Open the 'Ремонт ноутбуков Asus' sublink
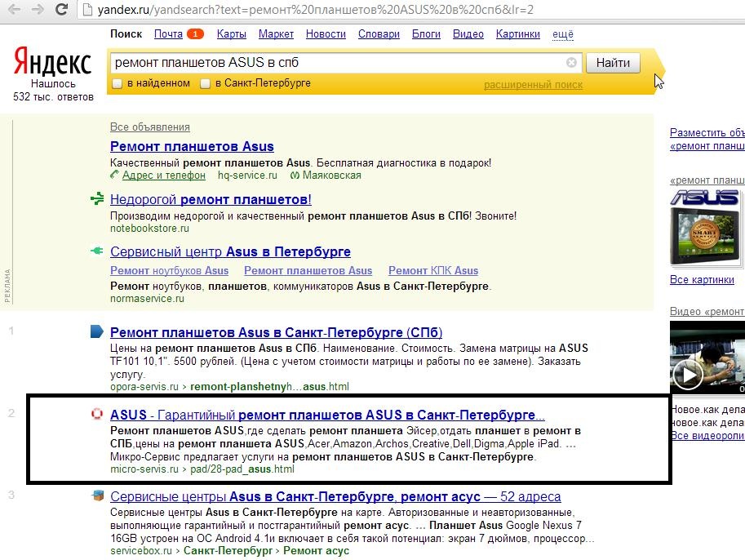This screenshot has width=745, height=560. coord(169,270)
